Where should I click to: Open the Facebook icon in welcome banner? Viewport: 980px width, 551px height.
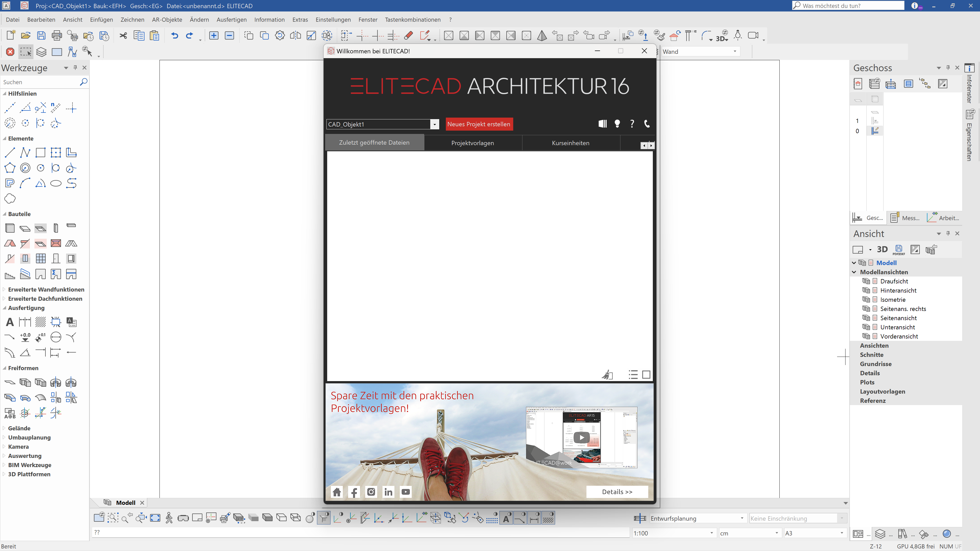[x=354, y=492]
